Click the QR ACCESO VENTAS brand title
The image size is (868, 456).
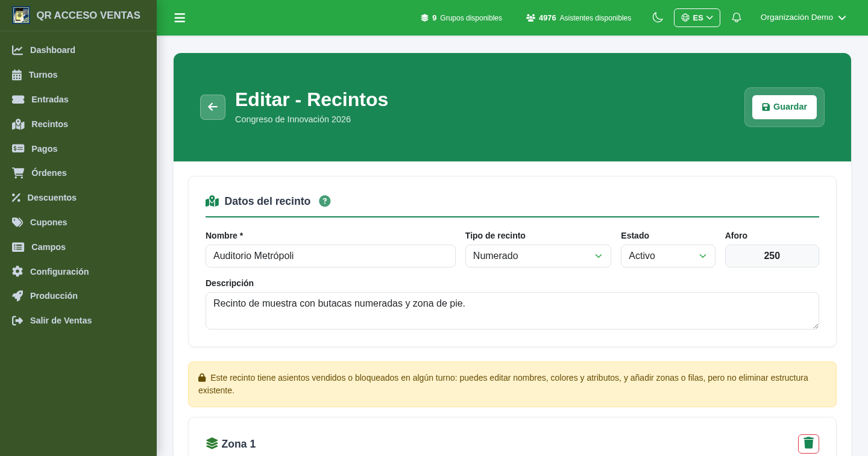tap(89, 16)
